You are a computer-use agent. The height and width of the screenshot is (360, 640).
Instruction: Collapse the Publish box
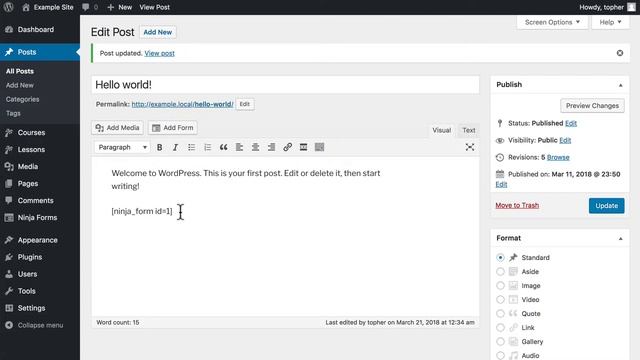(620, 85)
